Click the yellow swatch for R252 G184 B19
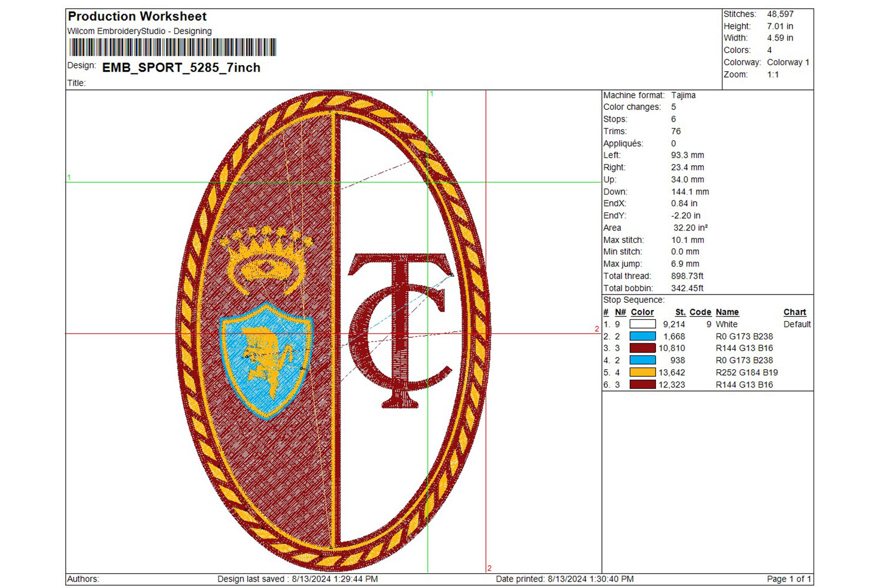Image resolution: width=883 pixels, height=588 pixels. tap(642, 372)
